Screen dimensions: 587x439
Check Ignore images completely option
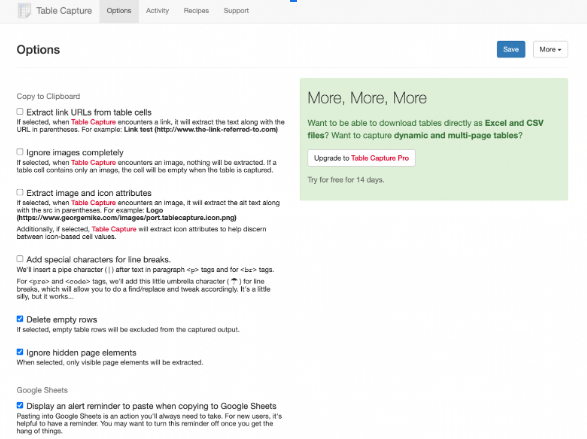[x=20, y=152]
